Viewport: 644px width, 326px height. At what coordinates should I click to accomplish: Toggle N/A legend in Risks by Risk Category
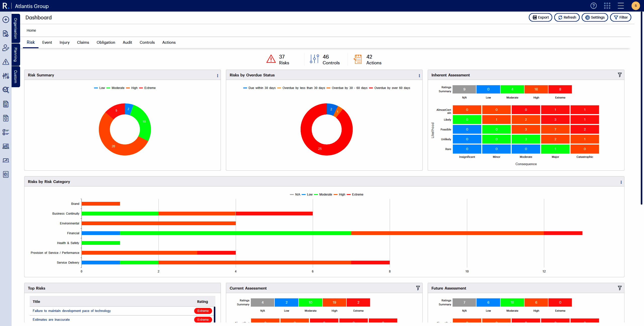point(297,195)
